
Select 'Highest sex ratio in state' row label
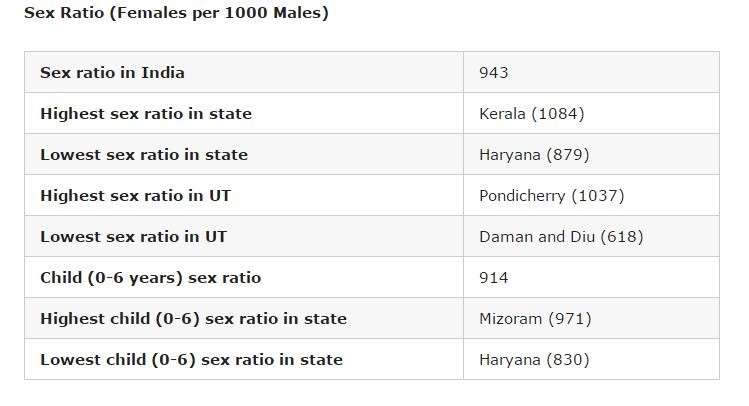pyautogui.click(x=146, y=114)
